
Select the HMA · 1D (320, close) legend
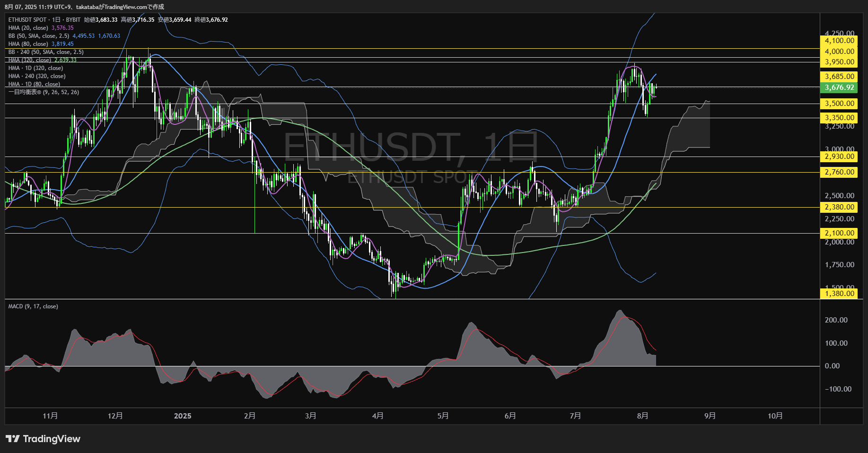[x=35, y=68]
